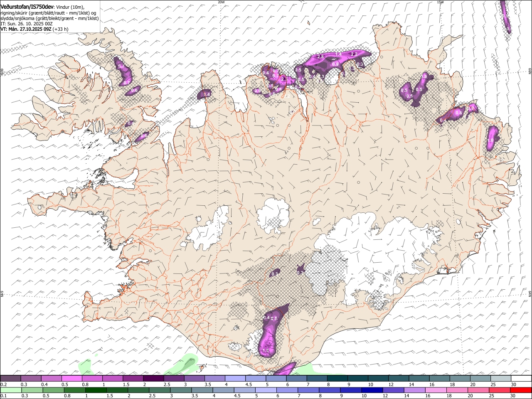Screen dimensions: 532x399
Task: Click the bright pink 0.5 snow legend swatch
Action: (71, 378)
